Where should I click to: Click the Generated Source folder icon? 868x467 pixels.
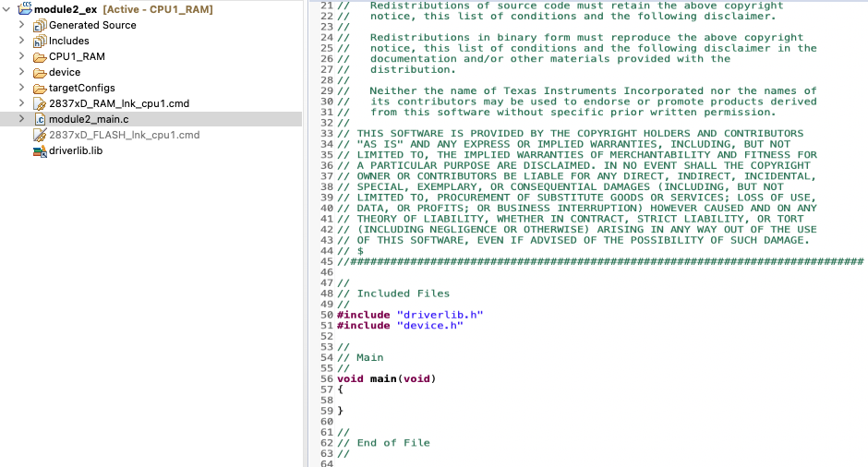tap(40, 25)
